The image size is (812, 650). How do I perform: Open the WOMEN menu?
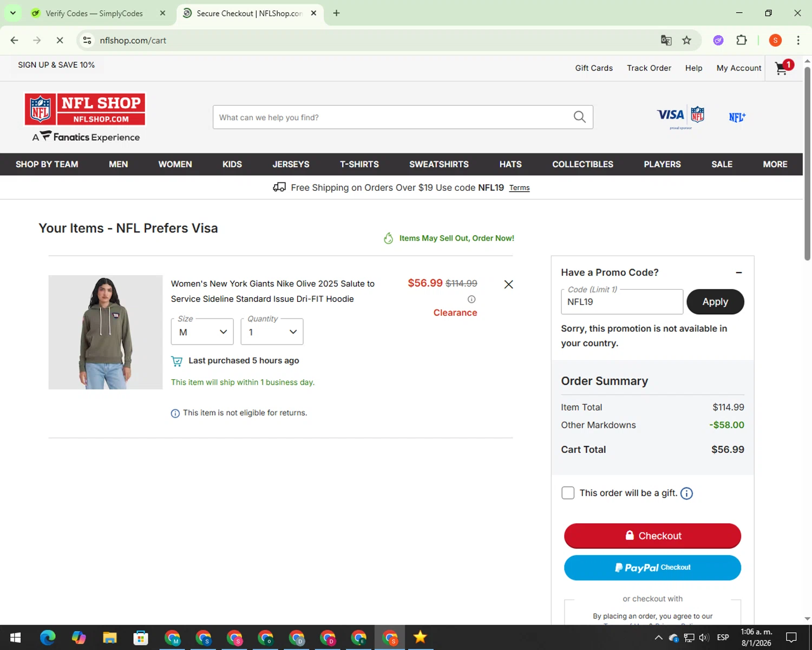pos(175,164)
